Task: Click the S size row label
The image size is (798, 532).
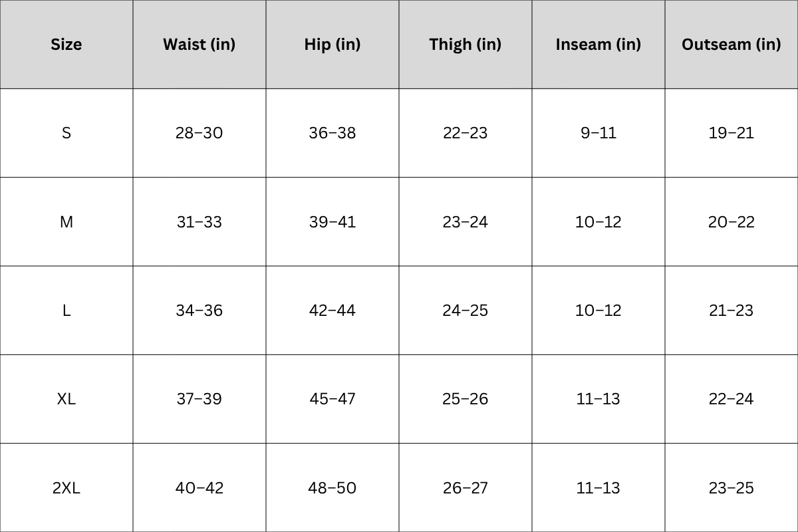Action: click(x=66, y=133)
